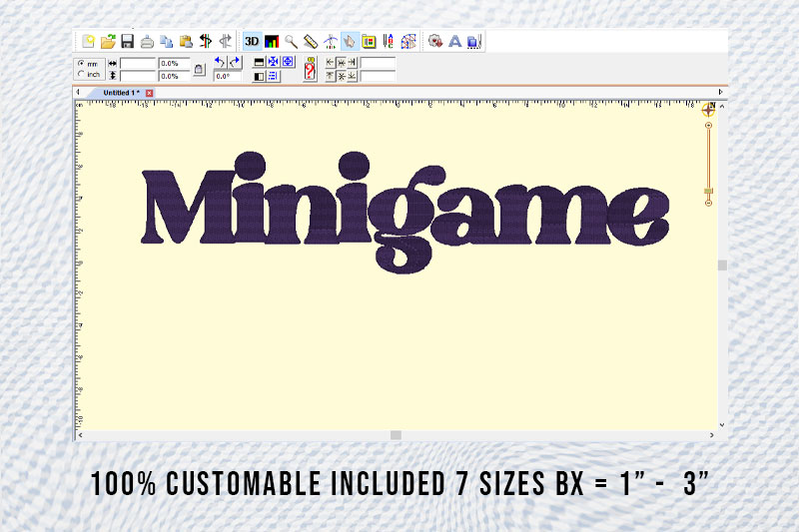Click the half-black vertical split icon
The height and width of the screenshot is (532, 799).
pos(259,77)
